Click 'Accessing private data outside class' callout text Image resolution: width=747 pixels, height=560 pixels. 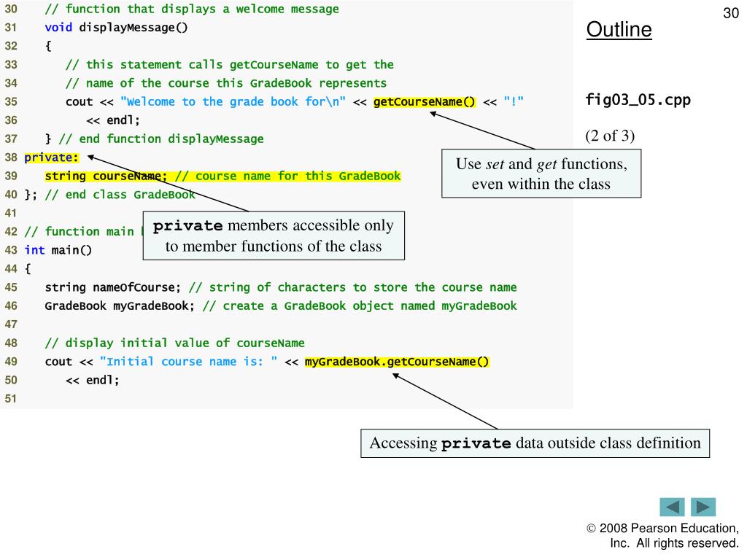pos(535,443)
